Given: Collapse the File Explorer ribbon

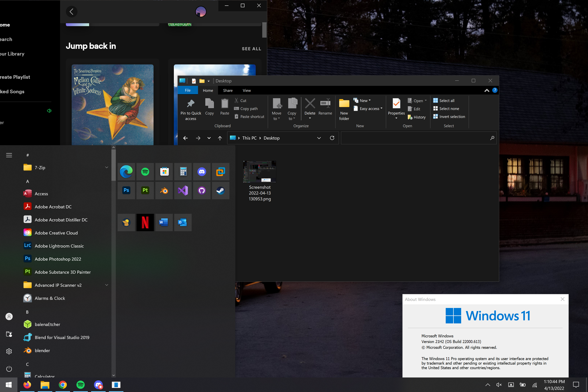Looking at the screenshot, I should click(x=487, y=91).
